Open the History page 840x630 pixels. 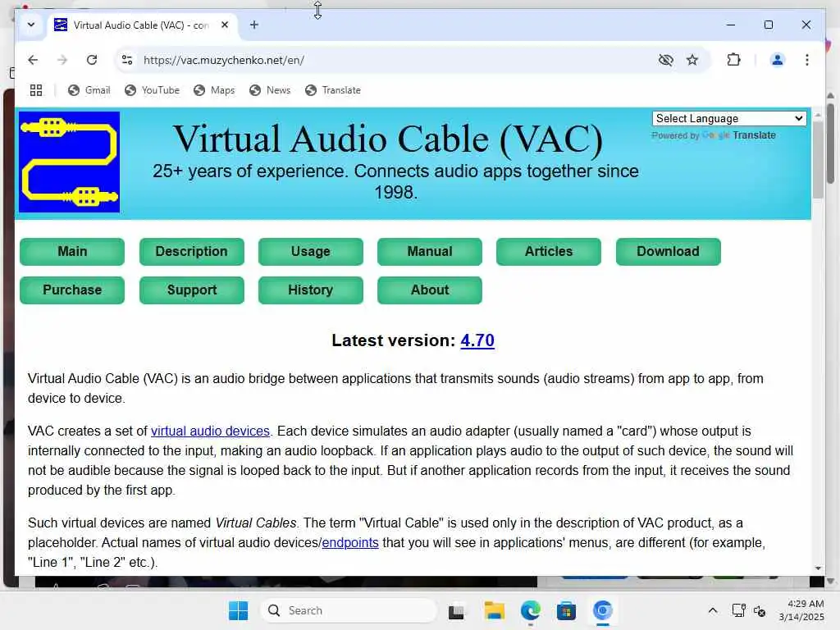(x=311, y=290)
